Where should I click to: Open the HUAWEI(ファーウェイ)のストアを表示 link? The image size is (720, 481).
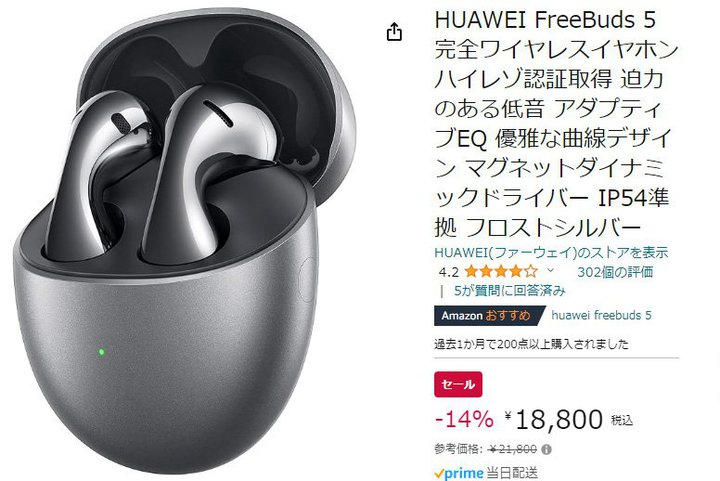[551, 252]
